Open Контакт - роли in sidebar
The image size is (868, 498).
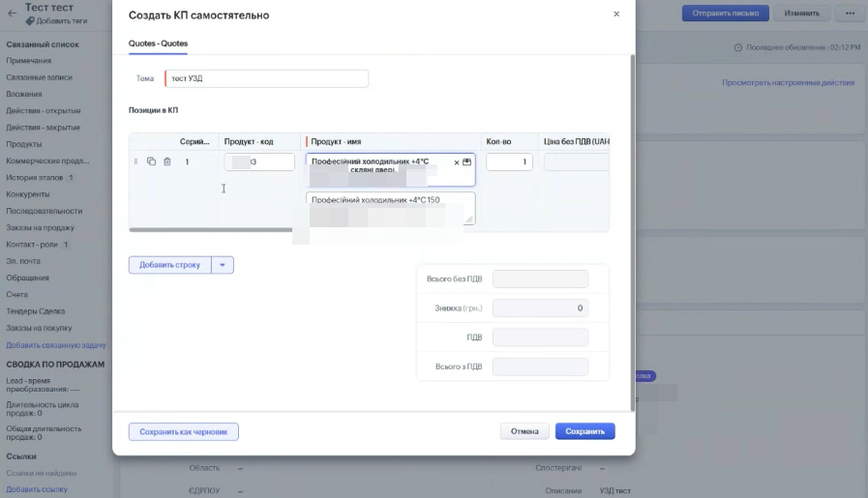tap(32, 244)
